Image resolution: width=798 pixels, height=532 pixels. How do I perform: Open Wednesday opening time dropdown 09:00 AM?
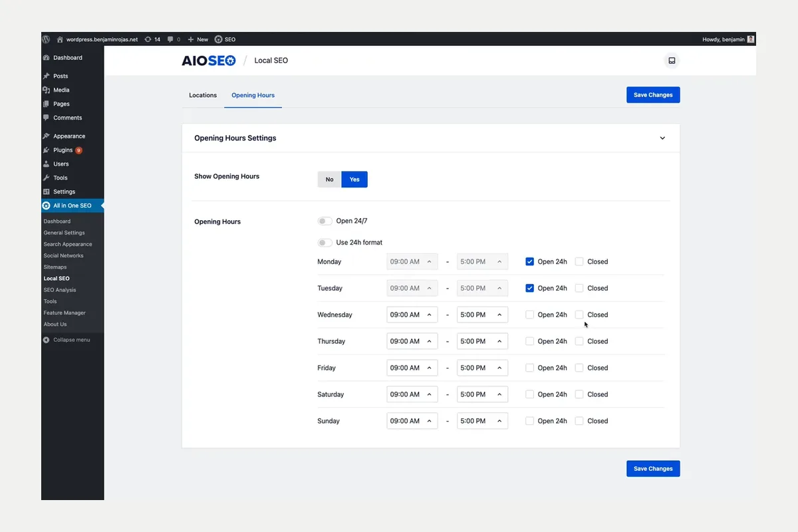[412, 315]
